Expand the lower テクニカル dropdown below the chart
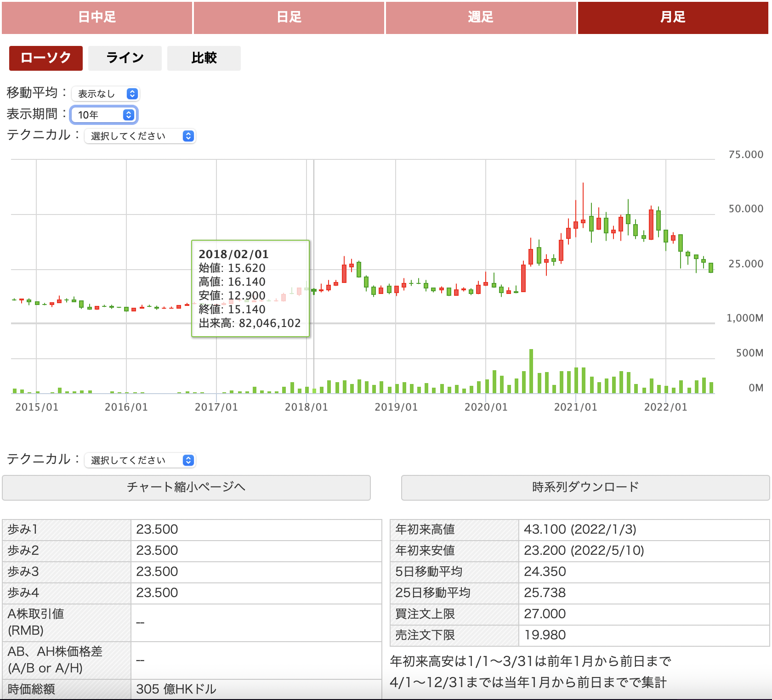Viewport: 772px width, 700px height. pos(140,460)
